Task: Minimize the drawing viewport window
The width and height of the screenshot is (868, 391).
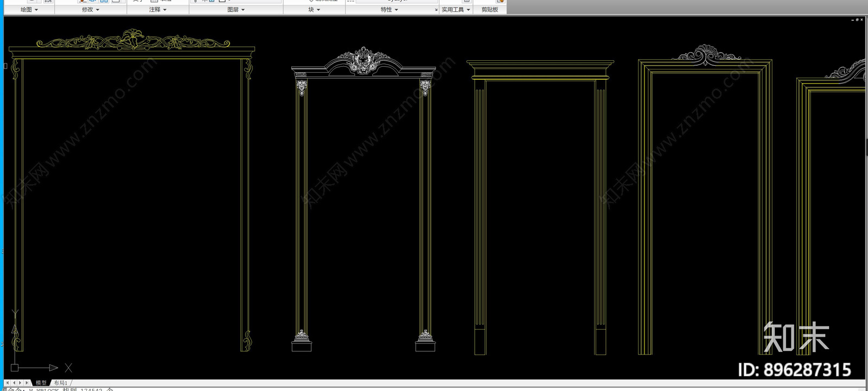Action: click(x=852, y=20)
